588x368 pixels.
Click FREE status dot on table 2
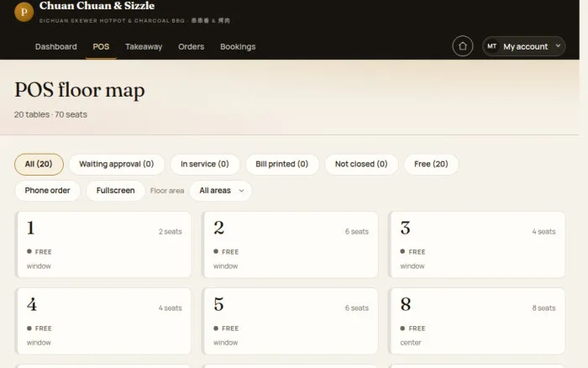pos(216,251)
